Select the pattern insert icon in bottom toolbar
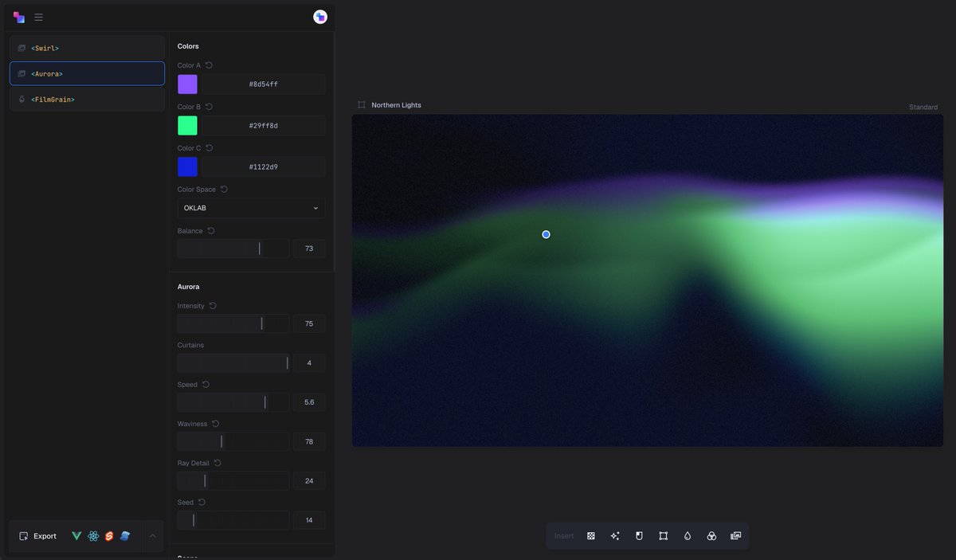The image size is (956, 560). [591, 535]
